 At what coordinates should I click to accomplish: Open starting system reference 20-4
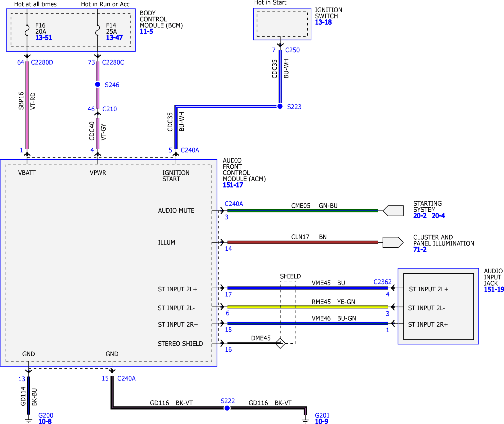(x=438, y=216)
